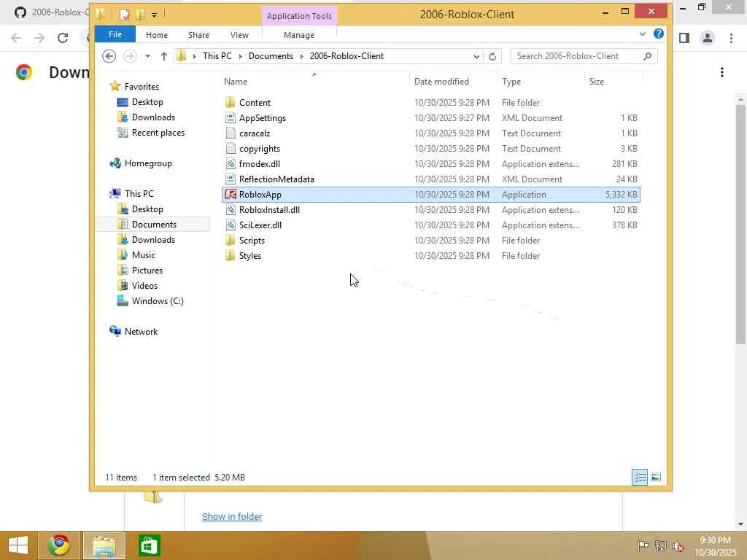Open Chrome profile avatar button

[708, 38]
